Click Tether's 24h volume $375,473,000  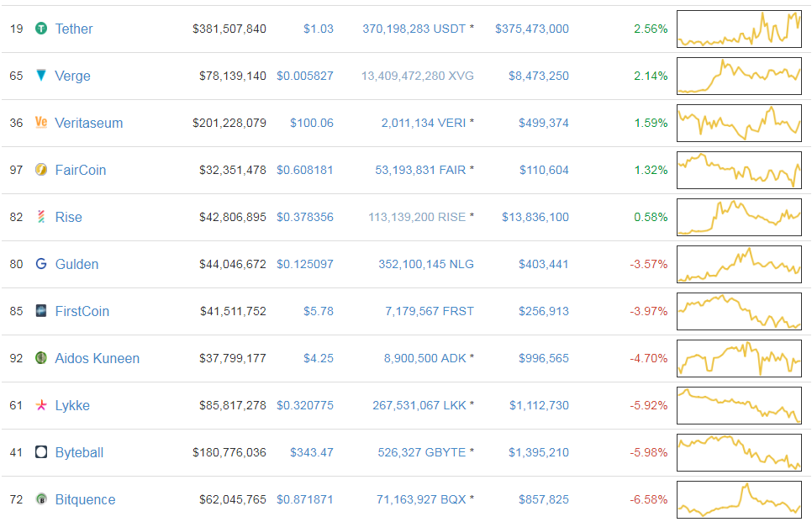click(x=532, y=29)
